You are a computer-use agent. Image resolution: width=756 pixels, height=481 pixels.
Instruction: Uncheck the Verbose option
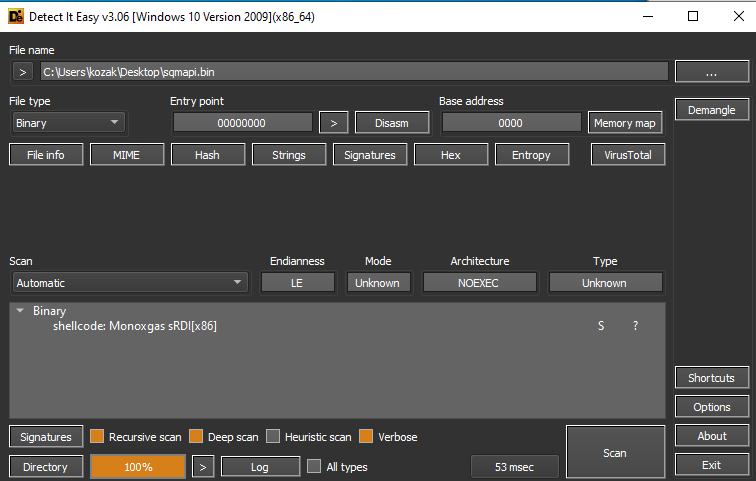[368, 437]
